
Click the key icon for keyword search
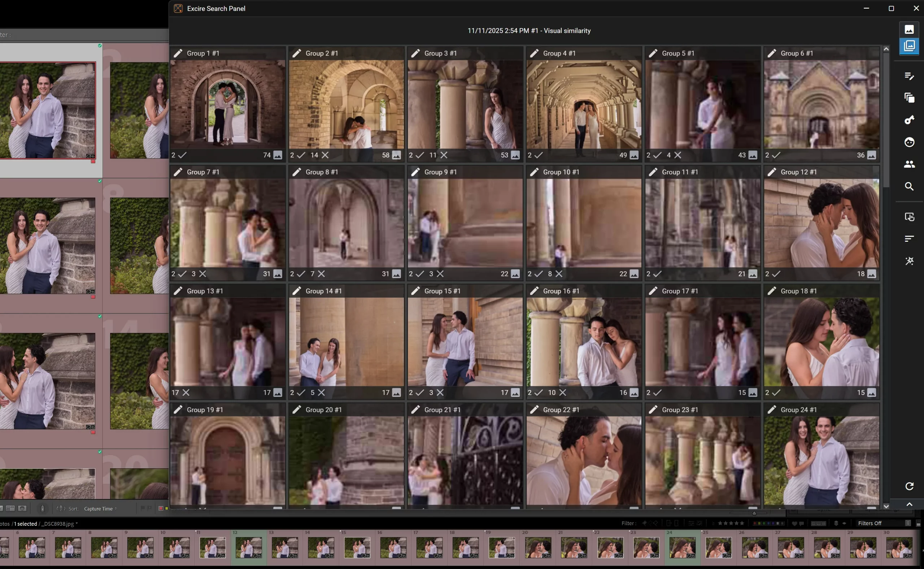(909, 120)
